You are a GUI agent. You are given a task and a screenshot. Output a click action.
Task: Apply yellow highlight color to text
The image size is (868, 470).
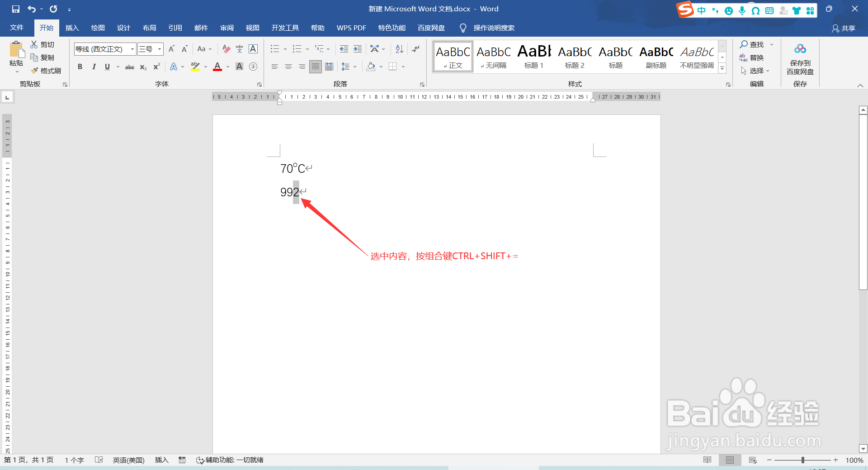(195, 66)
